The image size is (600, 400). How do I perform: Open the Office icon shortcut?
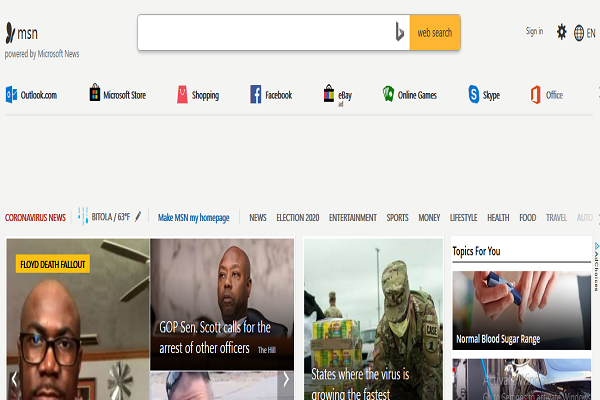pyautogui.click(x=536, y=95)
